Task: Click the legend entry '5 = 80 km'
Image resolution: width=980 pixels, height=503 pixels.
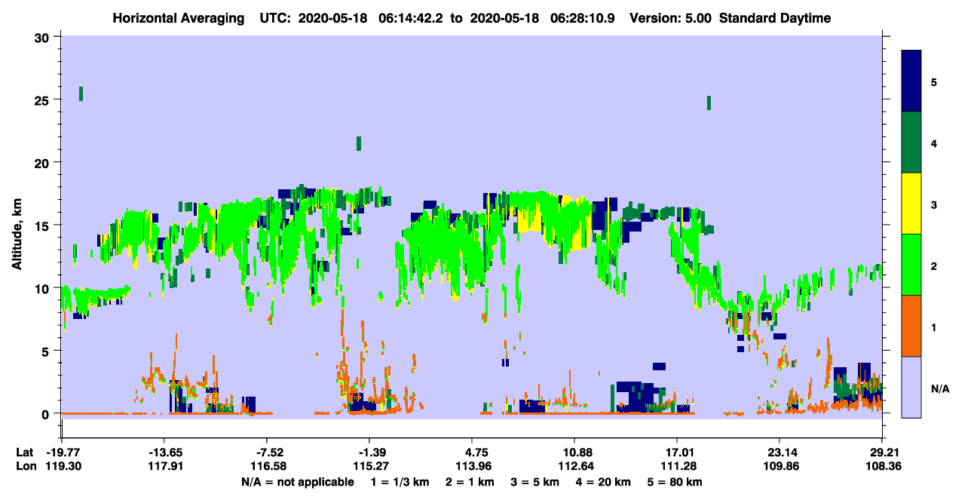Action: pyautogui.click(x=675, y=481)
